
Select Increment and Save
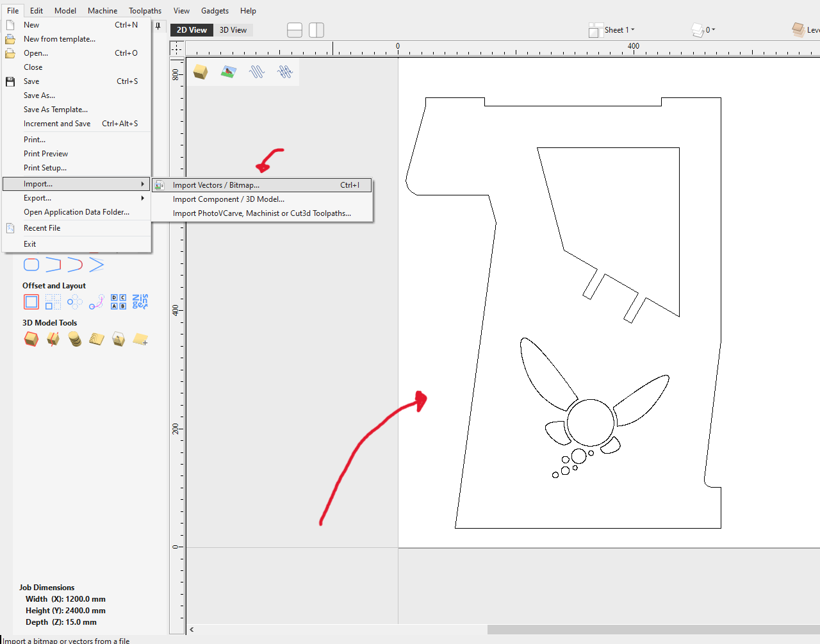pos(76,124)
